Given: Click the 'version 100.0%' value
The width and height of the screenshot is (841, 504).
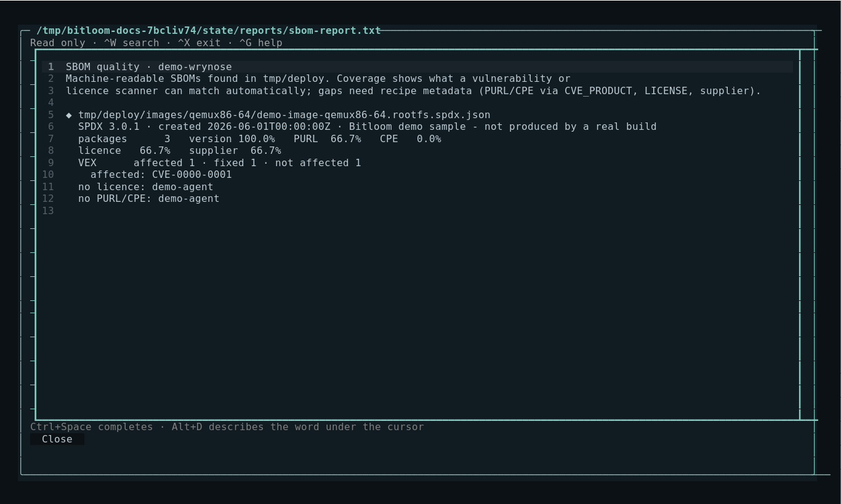Looking at the screenshot, I should tap(232, 138).
